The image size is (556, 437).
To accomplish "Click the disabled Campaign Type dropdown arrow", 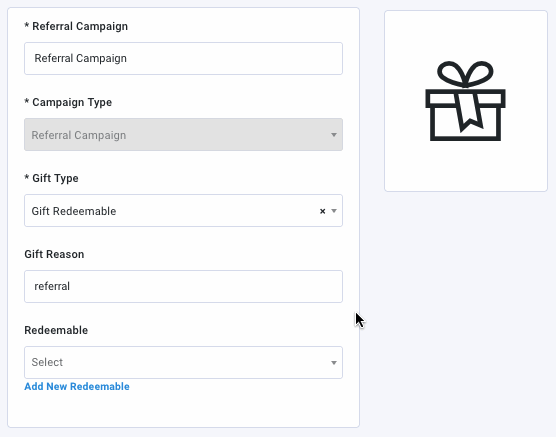I will coord(334,135).
